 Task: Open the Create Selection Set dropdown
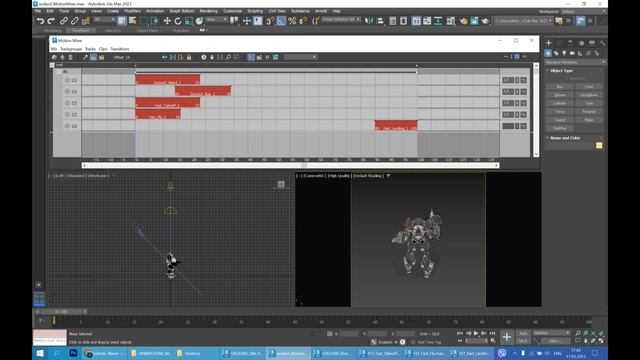341,20
